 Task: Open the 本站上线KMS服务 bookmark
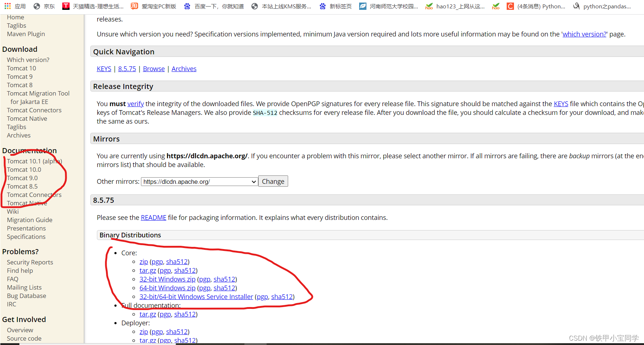(281, 6)
